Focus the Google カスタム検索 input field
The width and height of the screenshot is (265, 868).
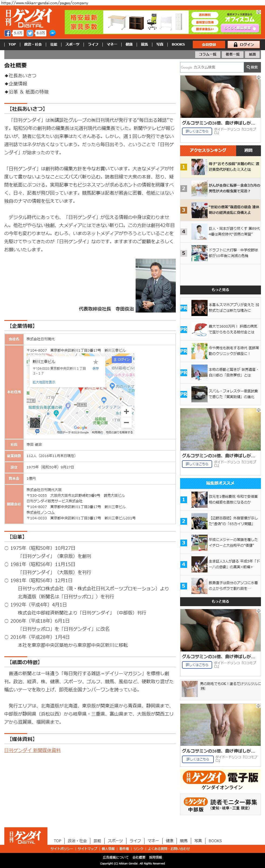point(212,67)
